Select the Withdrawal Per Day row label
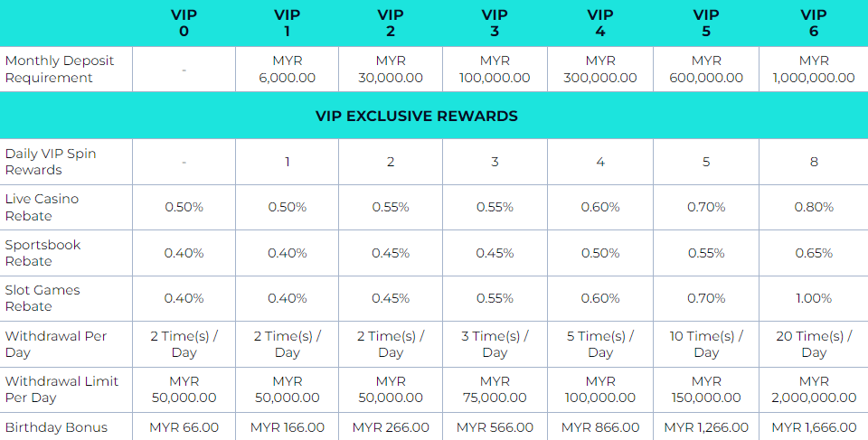The image size is (868, 440). 56,344
